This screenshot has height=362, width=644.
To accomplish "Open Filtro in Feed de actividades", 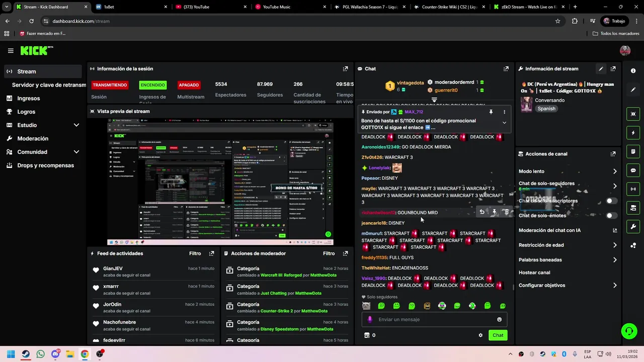I will (195, 253).
